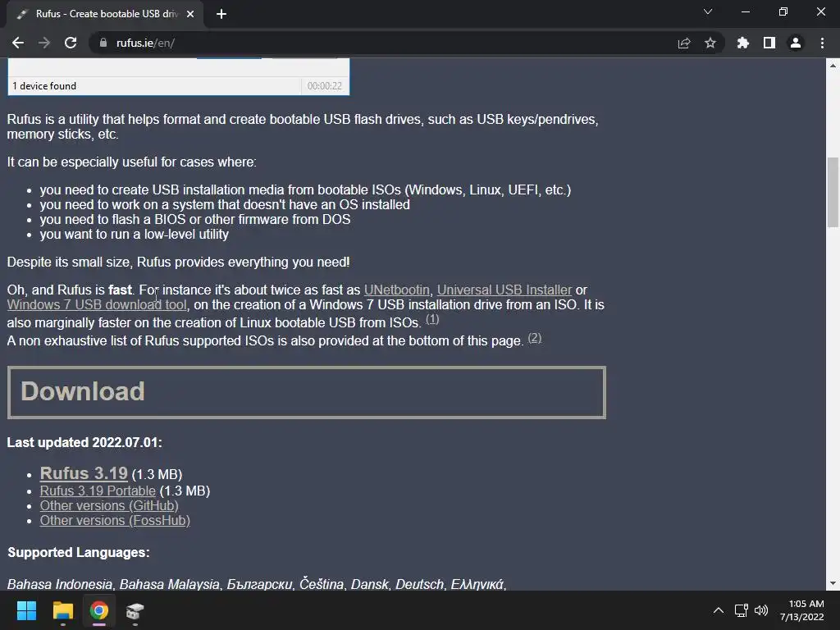Minimize the Chrome window

point(746,11)
